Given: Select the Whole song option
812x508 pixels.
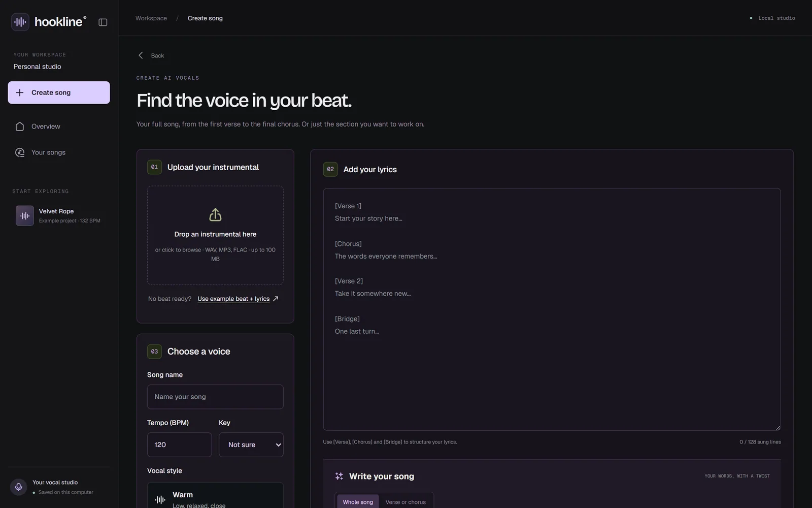Looking at the screenshot, I should [358, 502].
